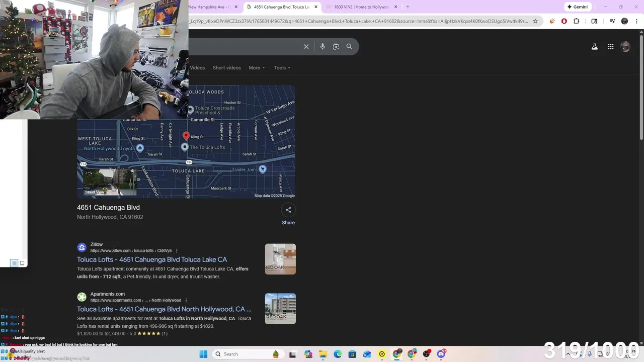Click the 4651 Cahuenga Blvd address heading
The image size is (644, 362).
pyautogui.click(x=108, y=208)
